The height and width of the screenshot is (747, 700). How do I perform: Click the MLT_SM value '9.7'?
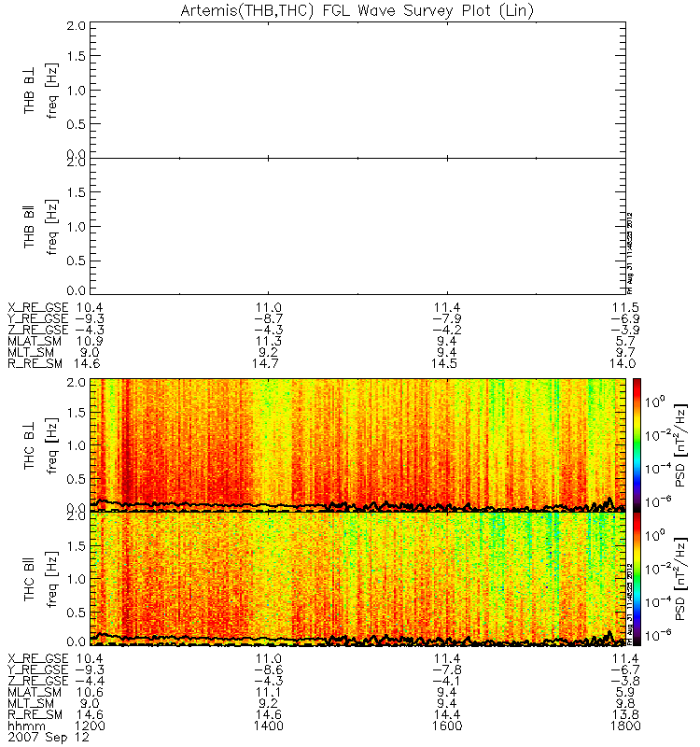(625, 352)
